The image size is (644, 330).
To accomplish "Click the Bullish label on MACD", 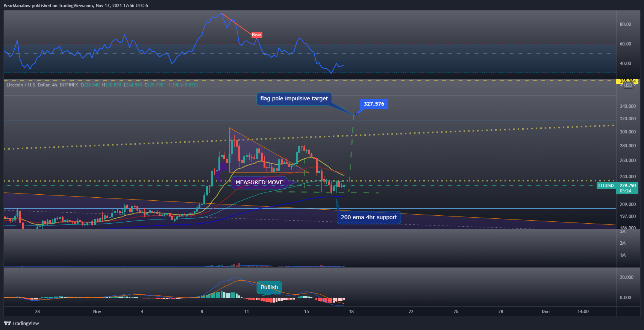I will pyautogui.click(x=269, y=287).
